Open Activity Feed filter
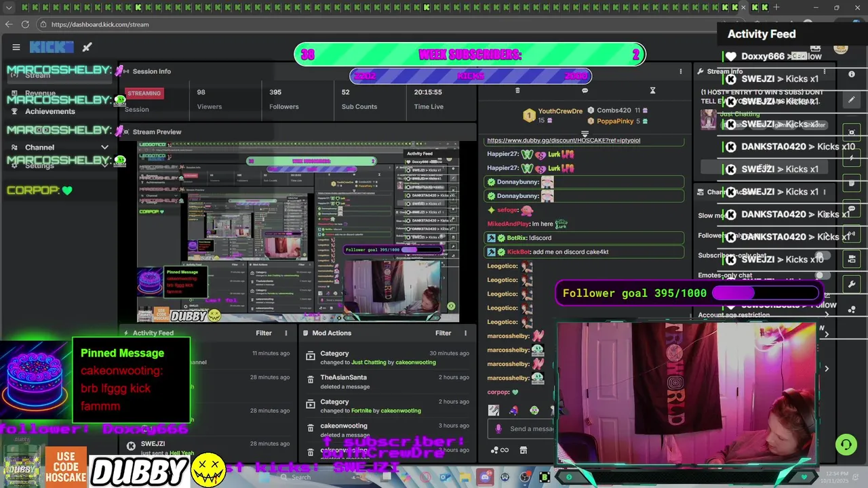The image size is (868, 488). click(264, 333)
